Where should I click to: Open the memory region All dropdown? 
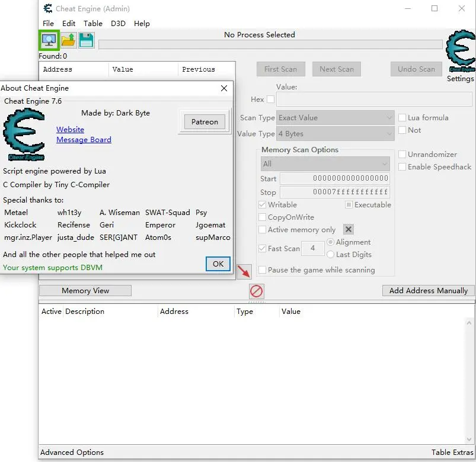[x=325, y=164]
